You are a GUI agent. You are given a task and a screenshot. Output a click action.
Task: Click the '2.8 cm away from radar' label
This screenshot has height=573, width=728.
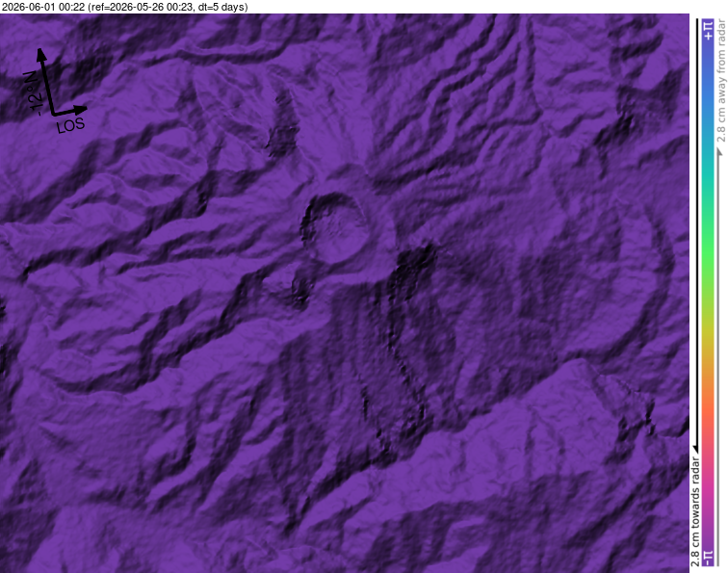(x=721, y=81)
